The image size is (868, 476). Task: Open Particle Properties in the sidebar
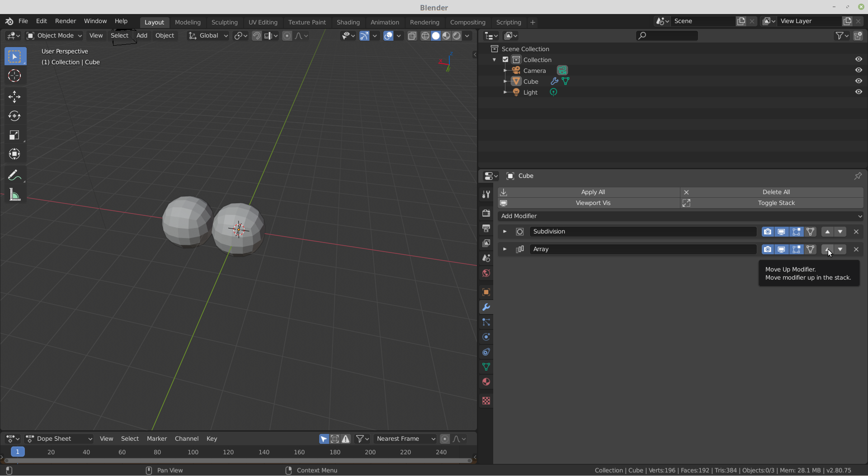click(486, 322)
